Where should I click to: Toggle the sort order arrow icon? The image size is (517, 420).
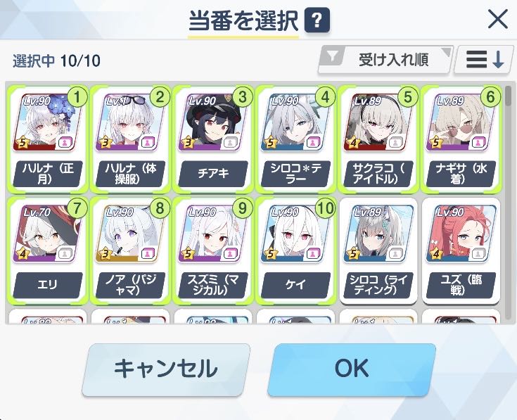coord(484,59)
